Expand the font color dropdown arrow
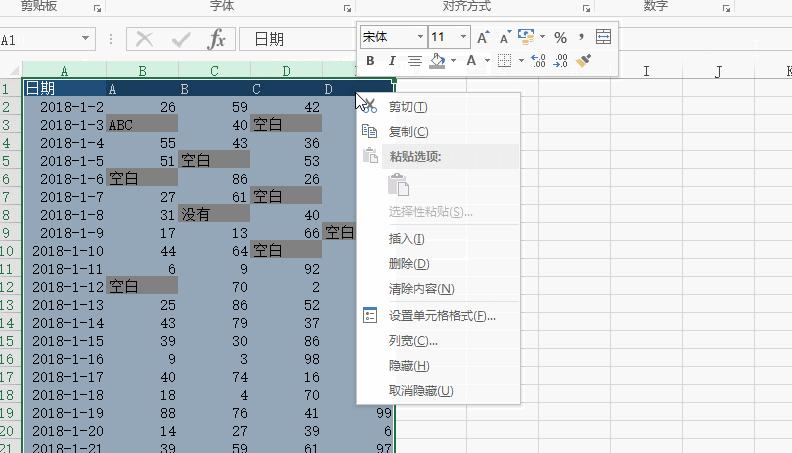 tap(487, 61)
